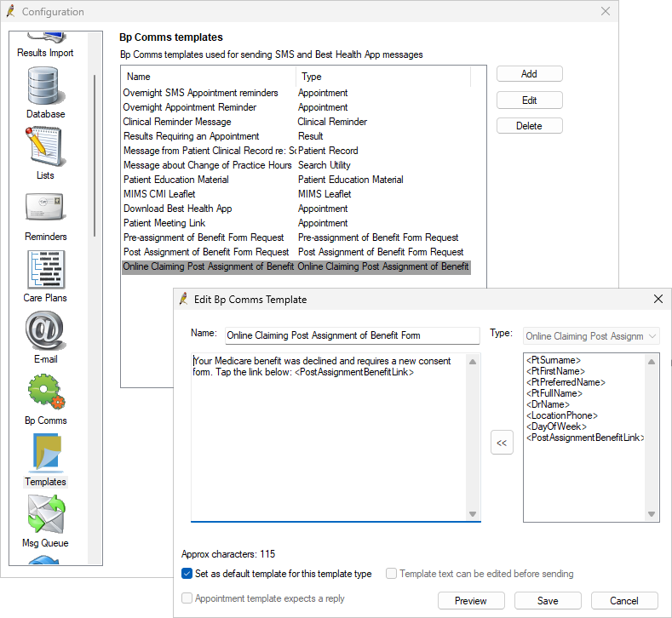The width and height of the screenshot is (672, 618).
Task: Select the <PtFullName> merge field
Action: [554, 393]
